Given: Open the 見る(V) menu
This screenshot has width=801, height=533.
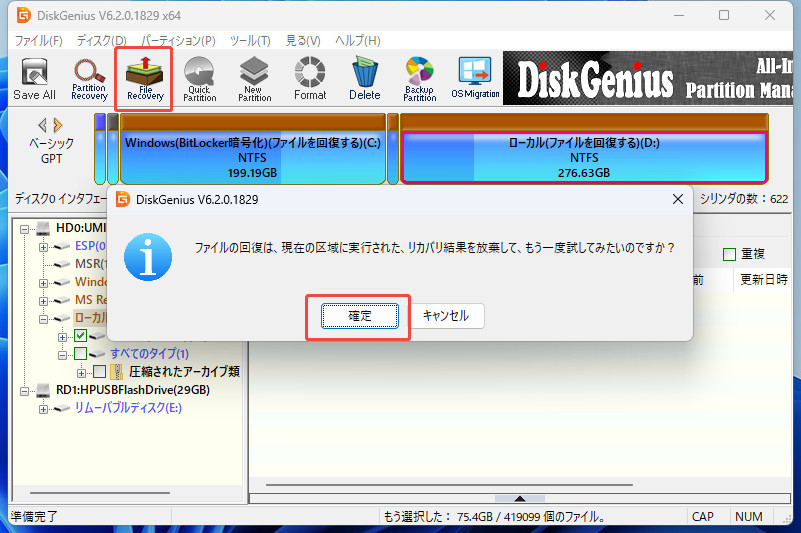Looking at the screenshot, I should 303,40.
